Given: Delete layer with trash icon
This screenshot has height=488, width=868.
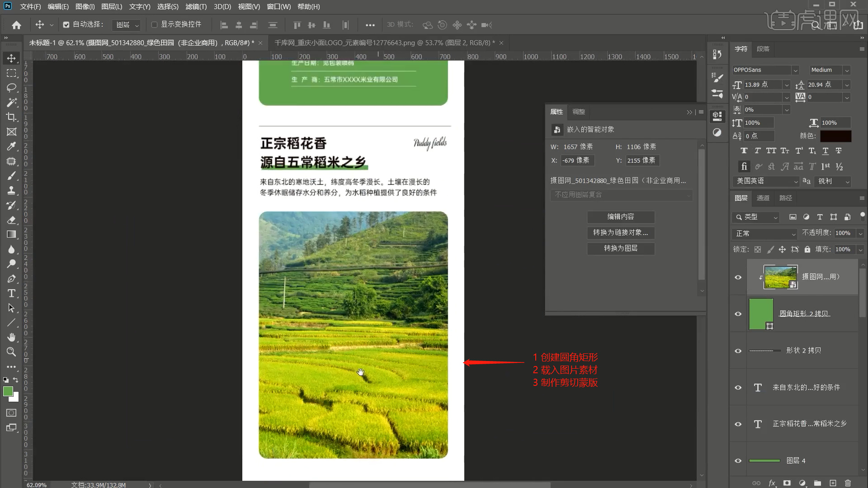Looking at the screenshot, I should pyautogui.click(x=848, y=483).
